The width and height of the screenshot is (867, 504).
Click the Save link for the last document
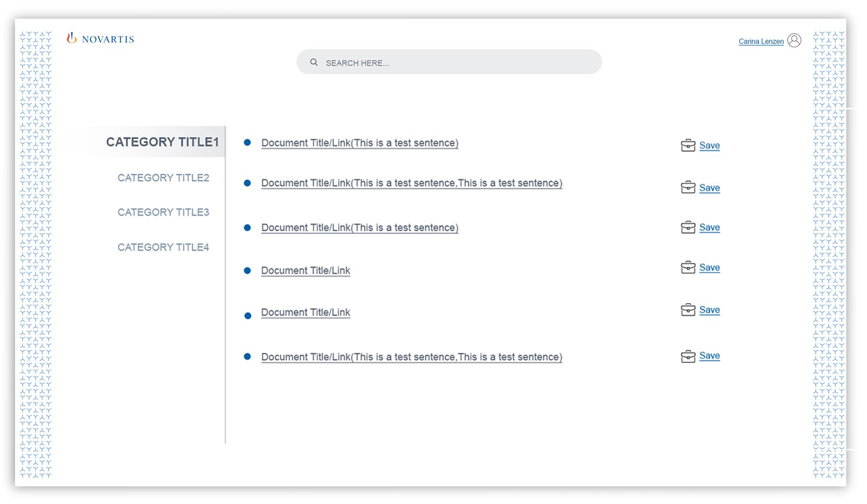point(709,356)
